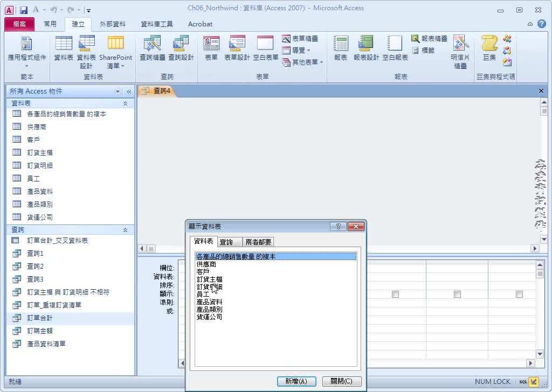552x392 pixels.
Task: Toggle the Show checkbox in rightmost grid column
Action: coord(519,294)
